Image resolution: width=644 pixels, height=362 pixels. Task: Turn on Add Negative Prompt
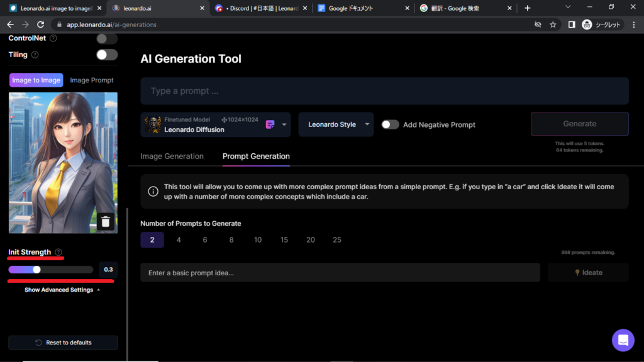[x=390, y=124]
